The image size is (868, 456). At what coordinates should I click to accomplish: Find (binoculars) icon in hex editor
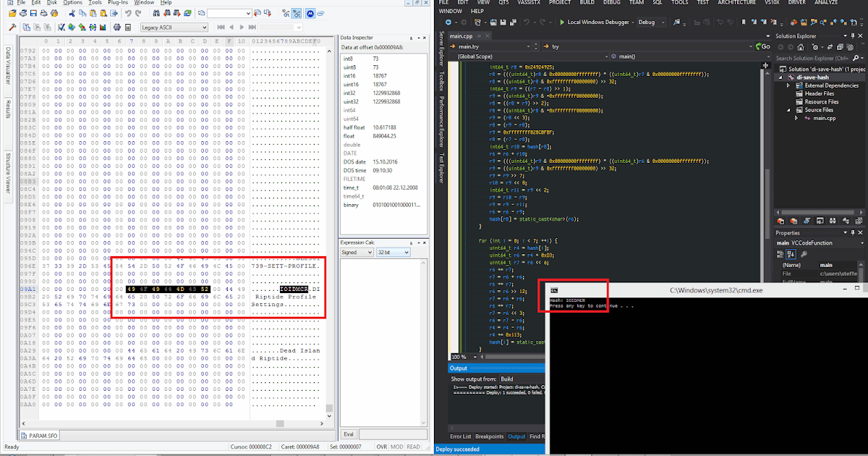[156, 13]
